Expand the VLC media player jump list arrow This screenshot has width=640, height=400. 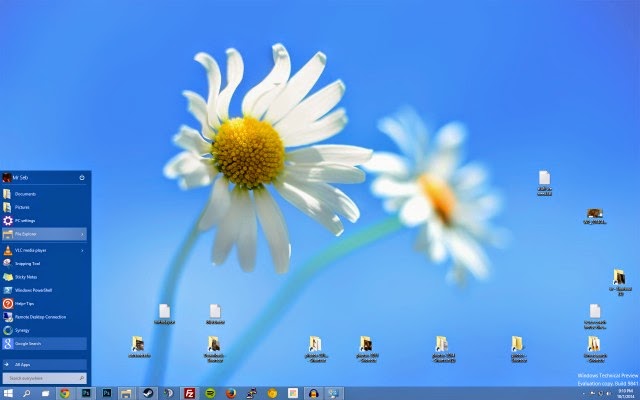82,250
